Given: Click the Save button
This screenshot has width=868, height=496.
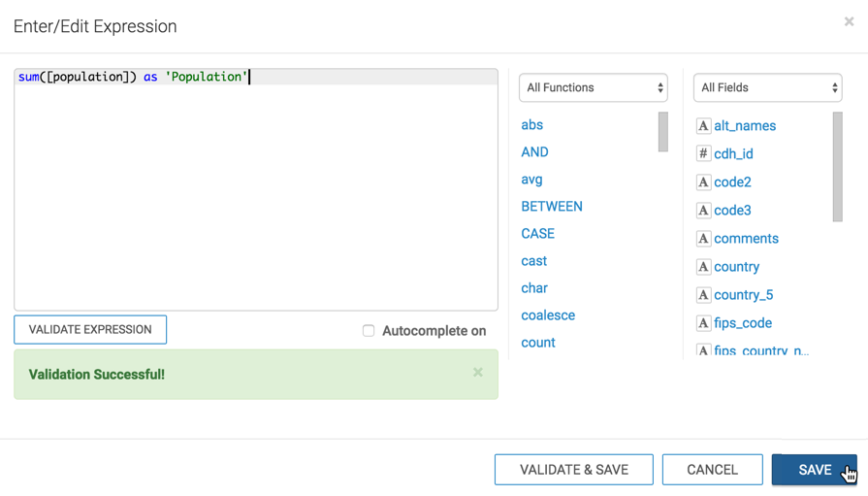Looking at the screenshot, I should coord(814,470).
